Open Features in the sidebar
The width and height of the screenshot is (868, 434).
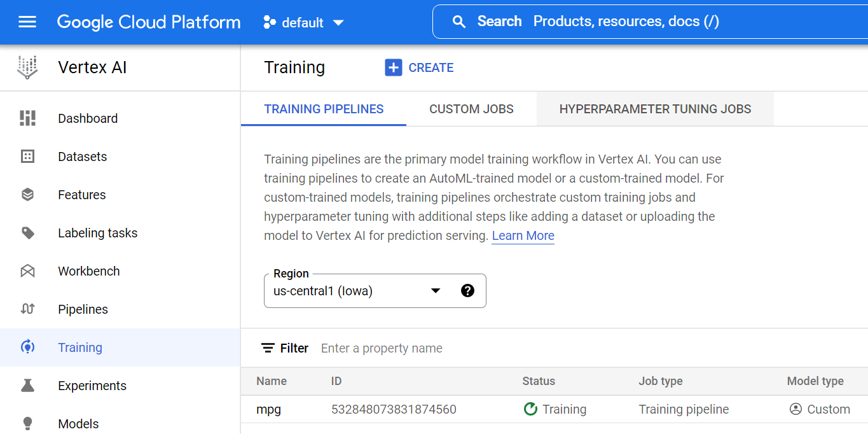pos(120,195)
